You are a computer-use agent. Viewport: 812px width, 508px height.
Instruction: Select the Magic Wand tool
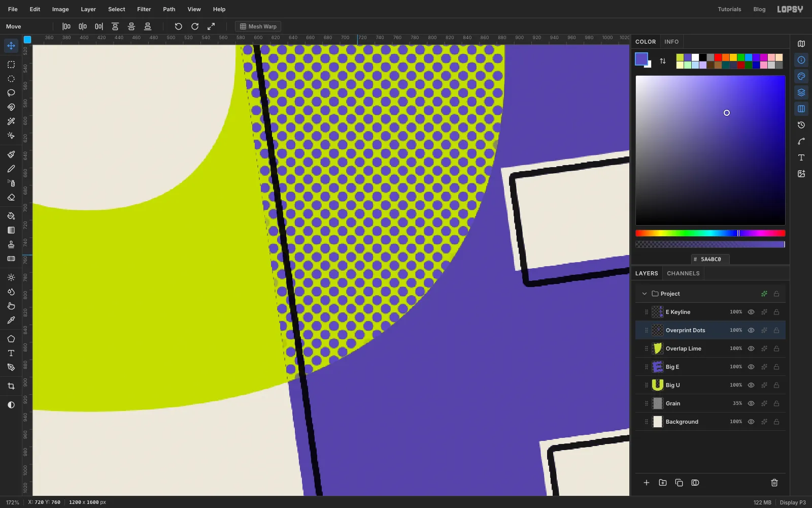(11, 121)
